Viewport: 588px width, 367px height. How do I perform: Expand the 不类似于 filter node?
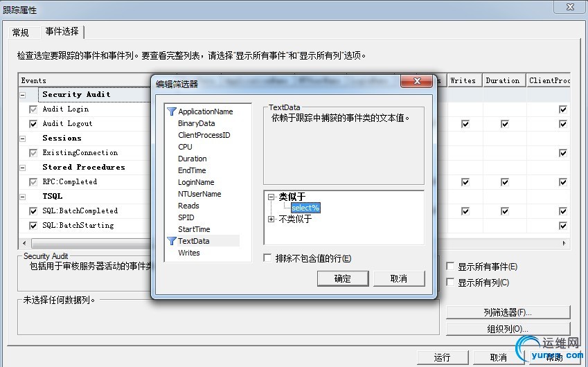271,219
